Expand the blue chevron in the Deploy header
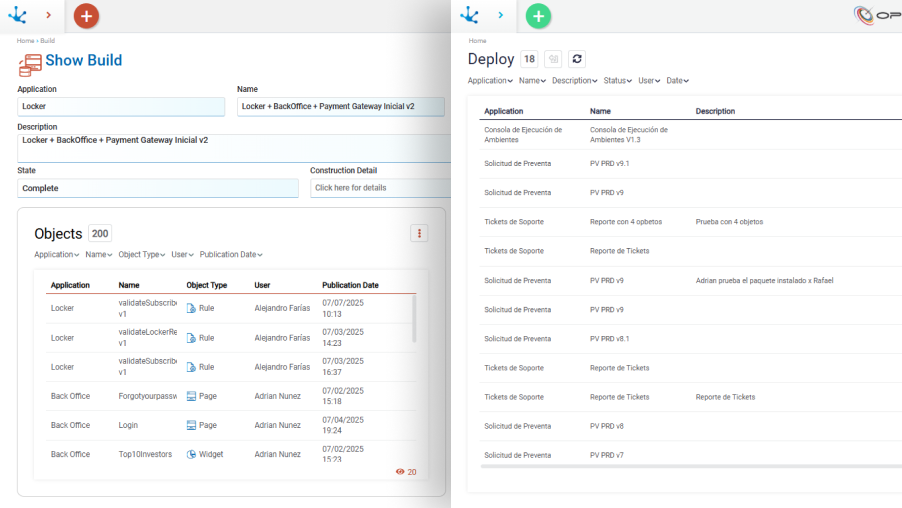 [x=500, y=15]
